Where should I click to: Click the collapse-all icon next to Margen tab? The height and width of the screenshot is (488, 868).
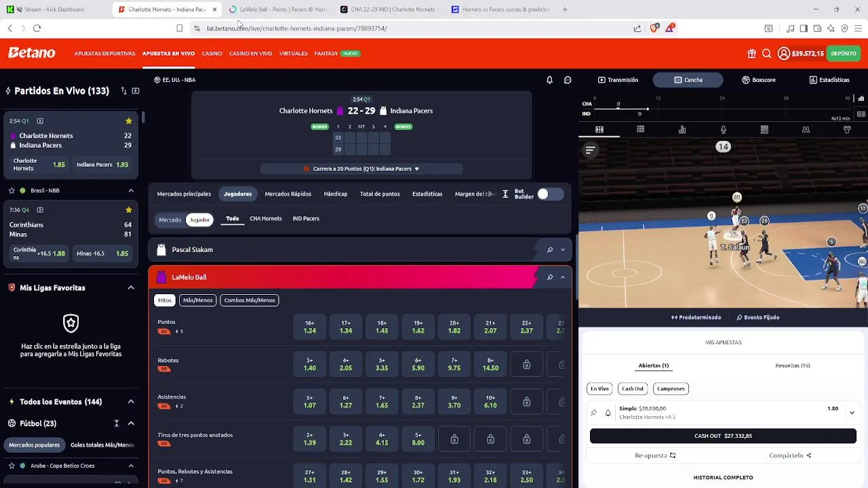coord(505,195)
